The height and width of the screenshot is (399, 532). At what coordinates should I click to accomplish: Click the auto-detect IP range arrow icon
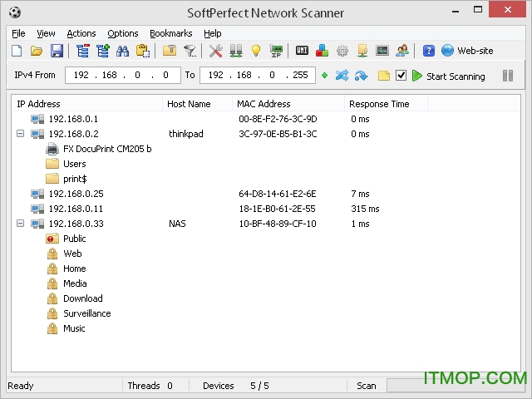click(361, 76)
